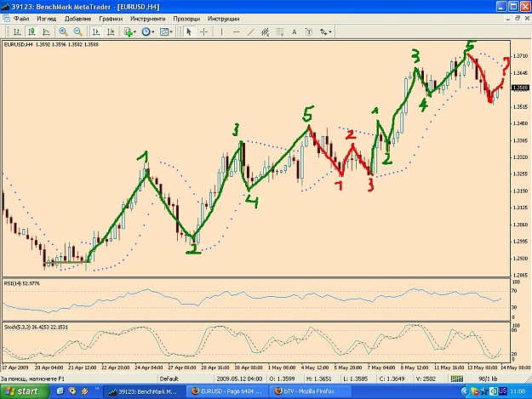The image size is (532, 399).
Task: Select the bar chart type icon
Action: 17,32
